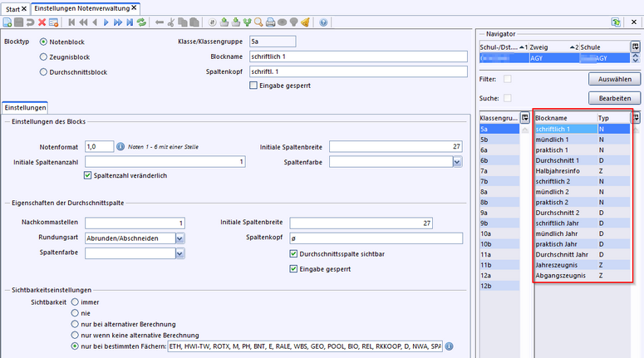Open the blue help question mark icon
The image size is (644, 358).
tap(323, 22)
